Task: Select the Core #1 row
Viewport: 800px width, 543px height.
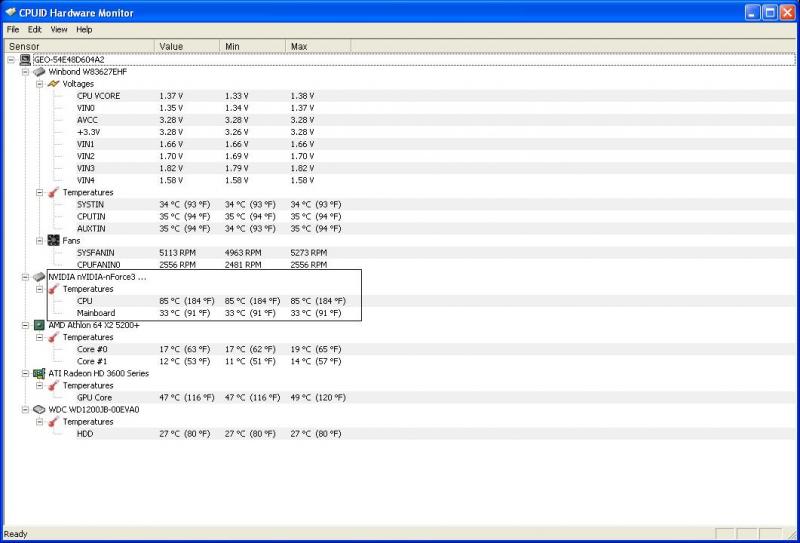Action: coord(400,361)
